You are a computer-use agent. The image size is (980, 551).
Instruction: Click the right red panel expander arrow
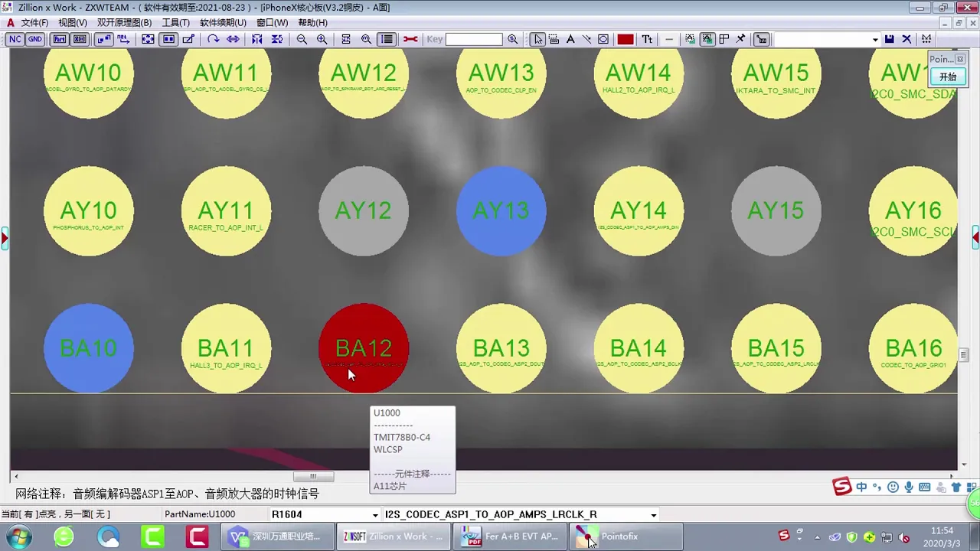(x=975, y=239)
